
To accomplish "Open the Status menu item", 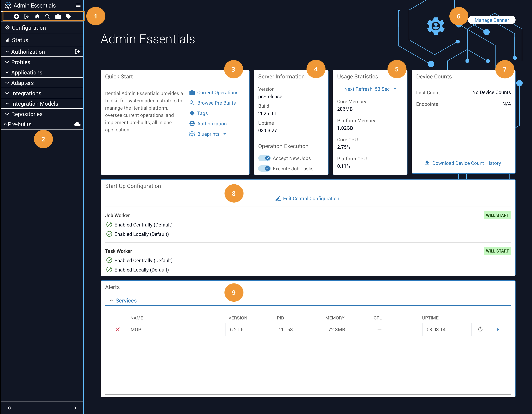I will click(x=20, y=40).
